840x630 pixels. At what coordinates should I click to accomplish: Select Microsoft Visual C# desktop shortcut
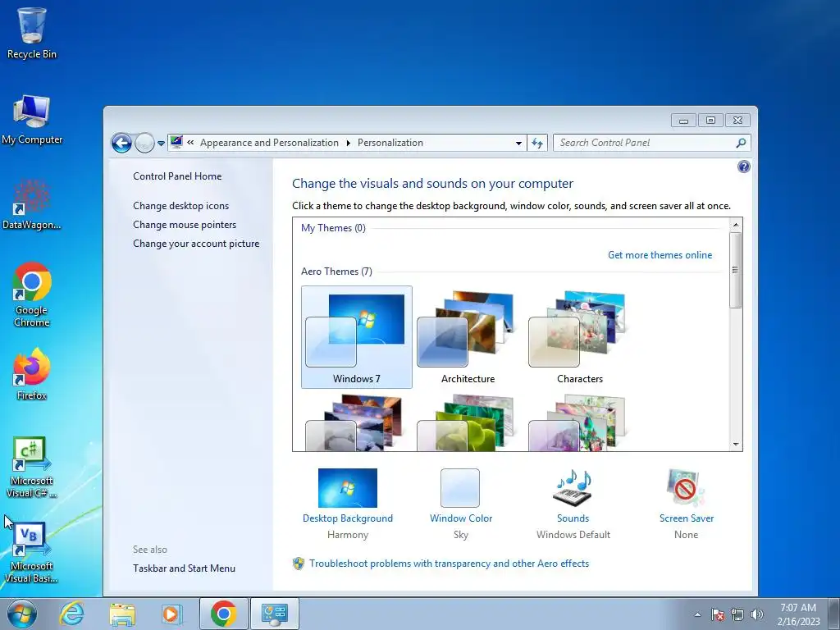(x=32, y=467)
